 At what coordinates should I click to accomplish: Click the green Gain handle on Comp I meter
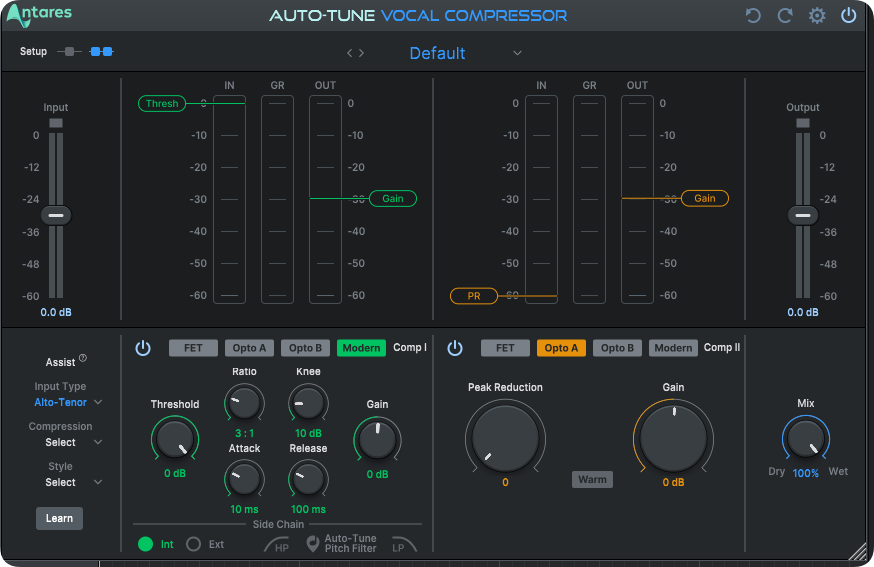pos(392,198)
